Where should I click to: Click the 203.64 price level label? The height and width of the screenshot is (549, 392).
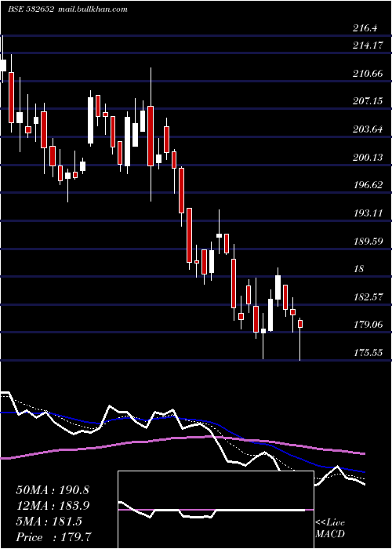coord(368,129)
